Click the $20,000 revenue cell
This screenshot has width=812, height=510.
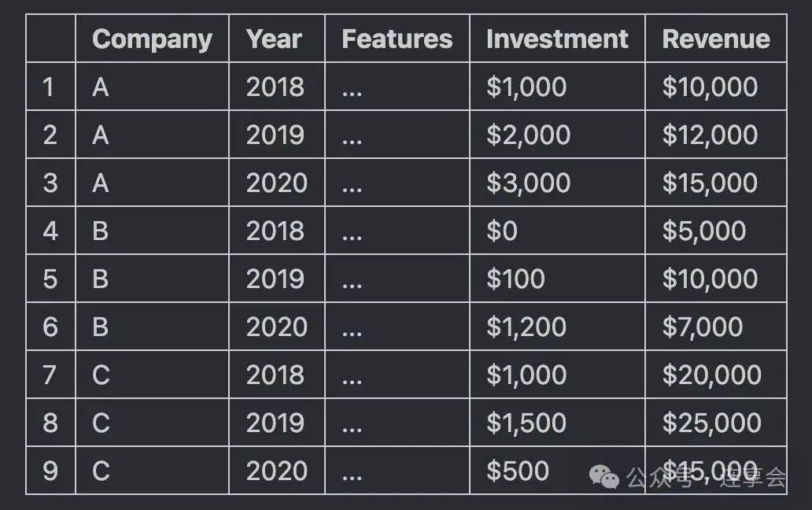click(x=711, y=375)
